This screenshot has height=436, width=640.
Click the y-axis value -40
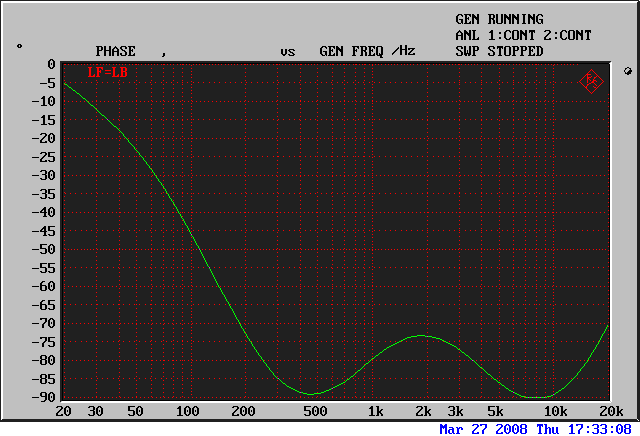(x=44, y=212)
